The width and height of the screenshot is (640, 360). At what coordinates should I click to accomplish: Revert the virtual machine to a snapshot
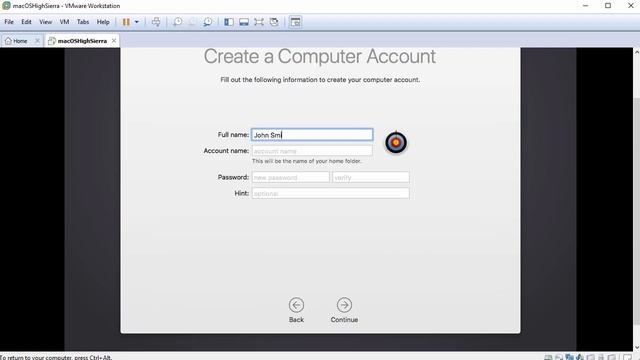pyautogui.click(x=192, y=22)
